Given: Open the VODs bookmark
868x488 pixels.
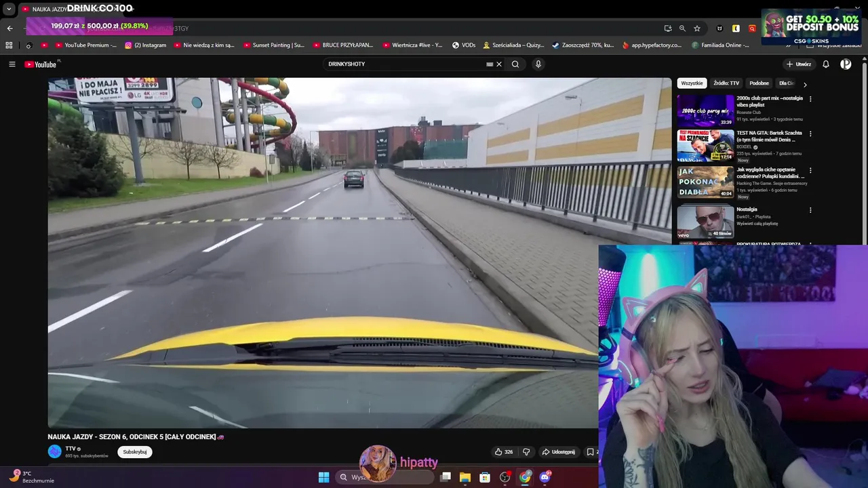Looking at the screenshot, I should (464, 45).
